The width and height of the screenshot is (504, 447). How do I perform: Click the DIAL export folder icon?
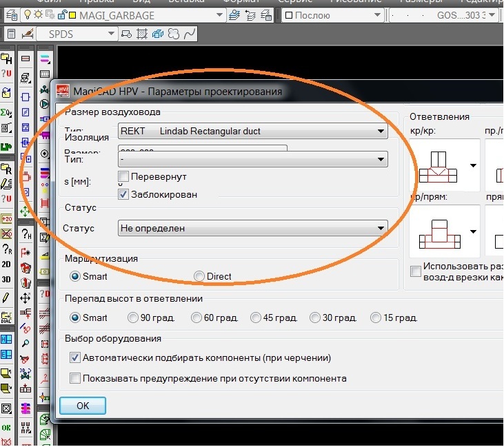(x=6, y=318)
